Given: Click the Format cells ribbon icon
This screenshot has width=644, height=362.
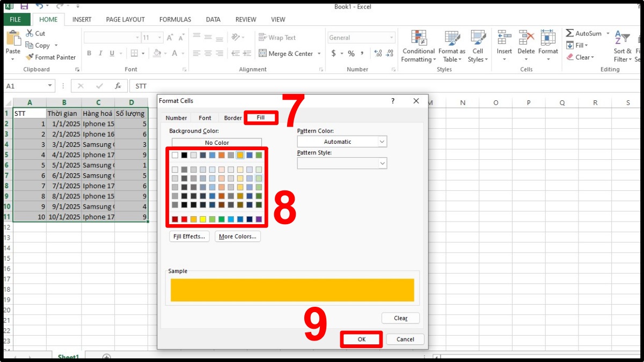Looking at the screenshot, I should tap(548, 38).
